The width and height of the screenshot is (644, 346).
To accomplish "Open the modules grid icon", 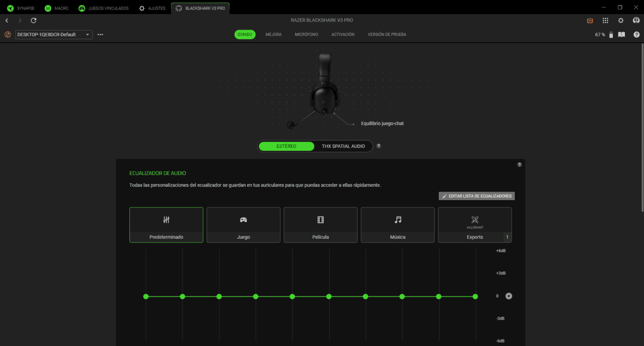I will click(605, 21).
